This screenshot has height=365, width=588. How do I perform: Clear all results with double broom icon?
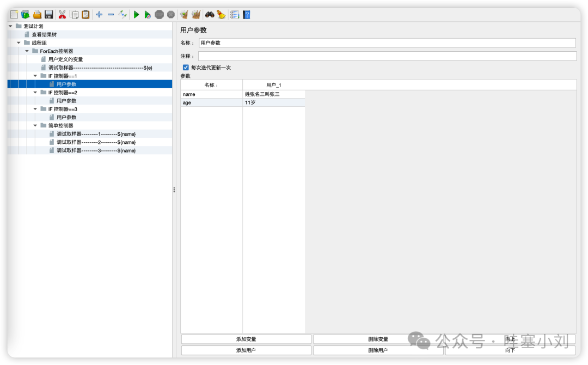pyautogui.click(x=196, y=15)
